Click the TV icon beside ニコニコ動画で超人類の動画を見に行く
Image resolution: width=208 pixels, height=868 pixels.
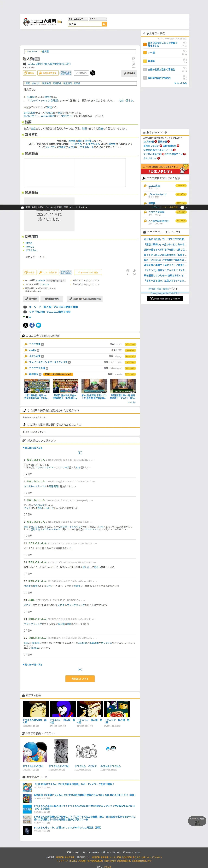(x=25, y=64)
